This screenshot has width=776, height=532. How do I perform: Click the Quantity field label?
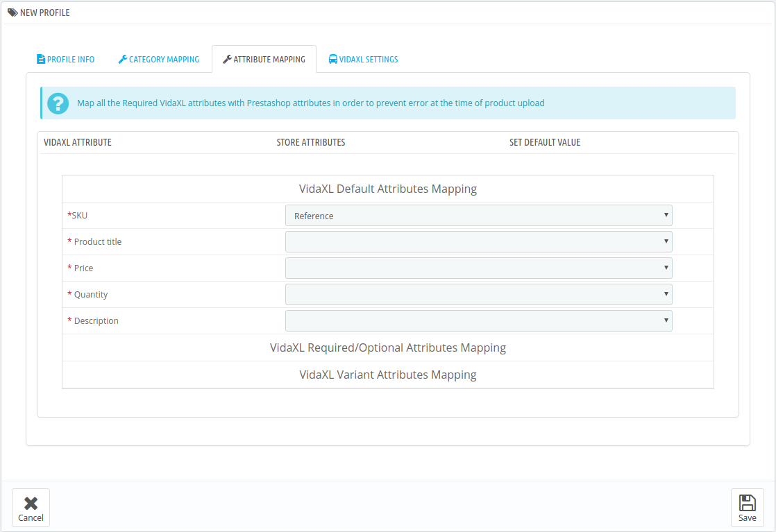tap(87, 295)
